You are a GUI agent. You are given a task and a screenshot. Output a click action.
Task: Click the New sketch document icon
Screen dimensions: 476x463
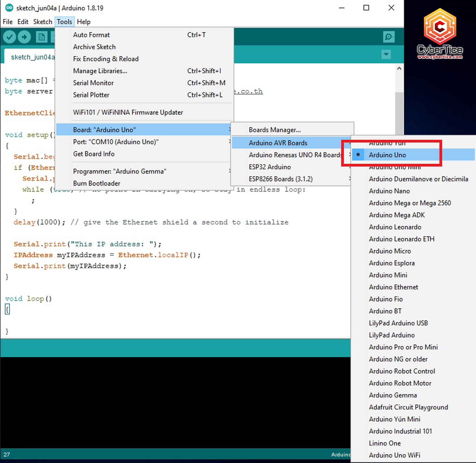41,37
